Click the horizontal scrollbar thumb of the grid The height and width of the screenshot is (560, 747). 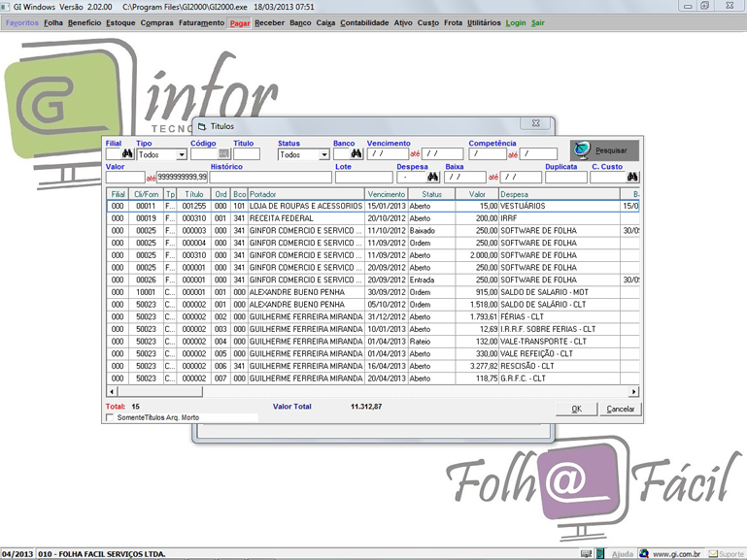pos(160,391)
